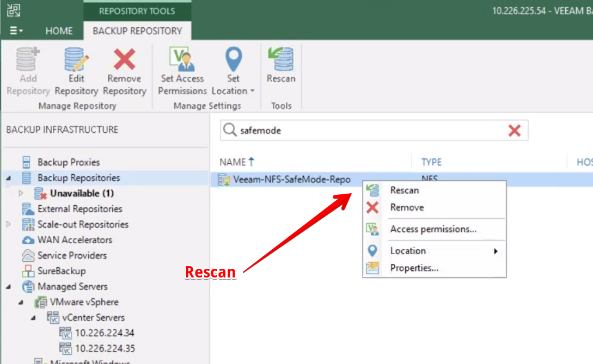Open Set Access Permissions from ribbon
This screenshot has height=364, width=593.
[x=182, y=71]
